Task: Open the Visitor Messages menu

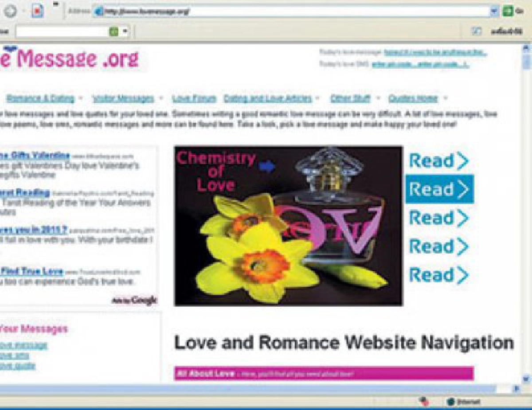Action: pyautogui.click(x=123, y=98)
